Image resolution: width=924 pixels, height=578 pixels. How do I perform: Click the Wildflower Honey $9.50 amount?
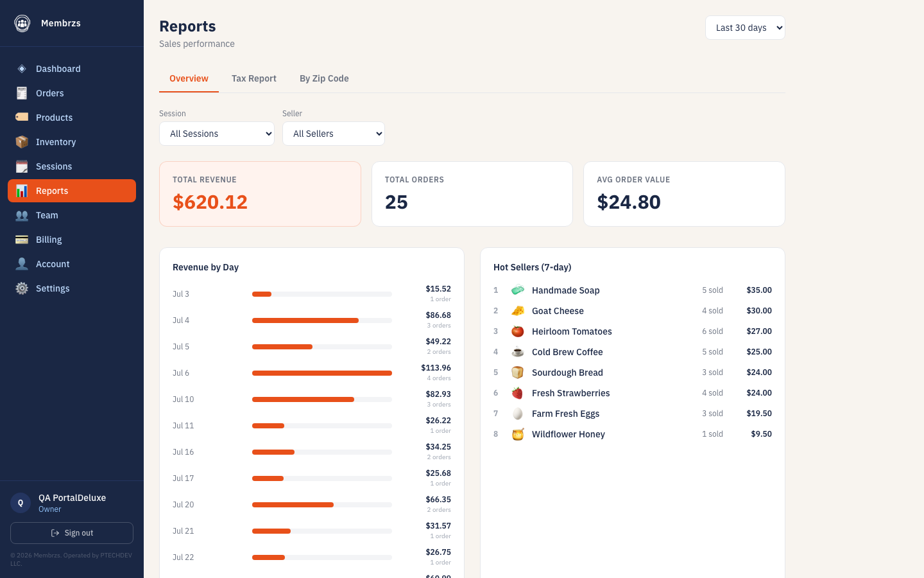click(761, 434)
